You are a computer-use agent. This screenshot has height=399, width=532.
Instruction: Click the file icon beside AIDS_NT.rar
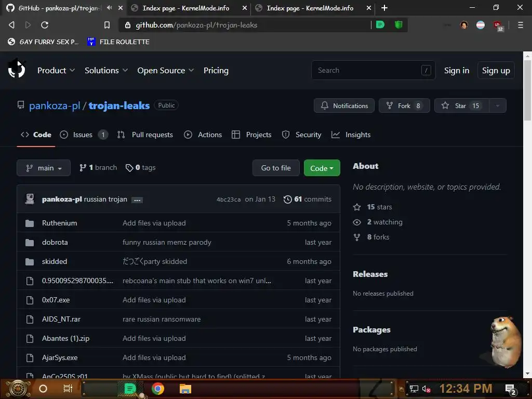pos(30,320)
